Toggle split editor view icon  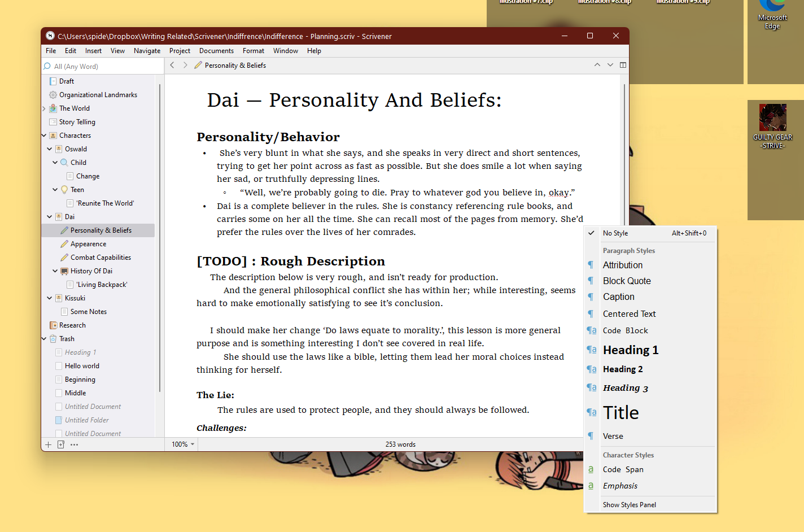(x=623, y=65)
